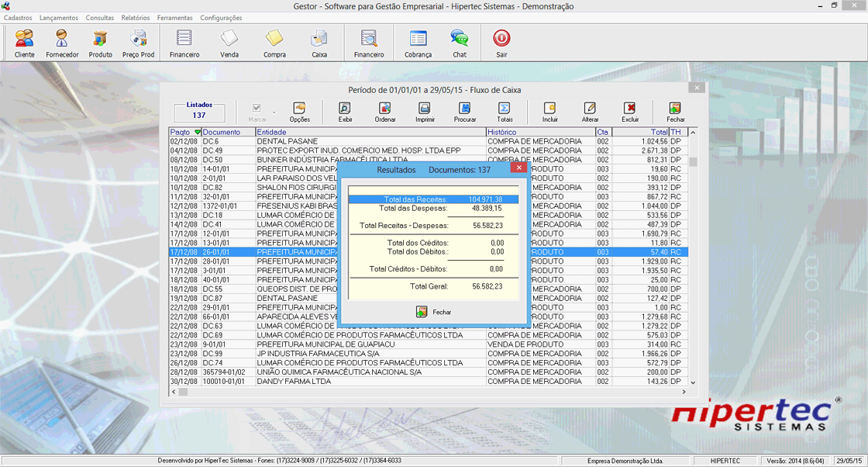Click Fechar in the Fluxo de Caixa toolbar
Screen dimensions: 868x467
pos(675,112)
